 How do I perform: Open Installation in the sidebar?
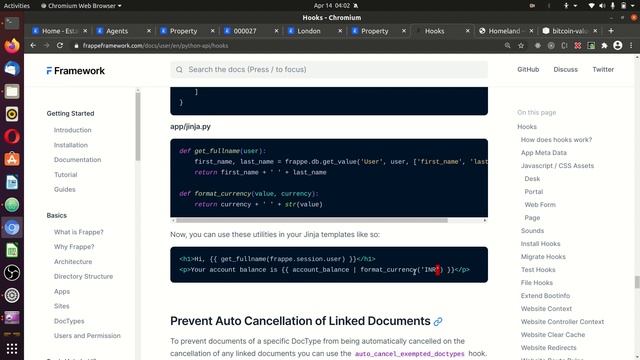point(71,145)
